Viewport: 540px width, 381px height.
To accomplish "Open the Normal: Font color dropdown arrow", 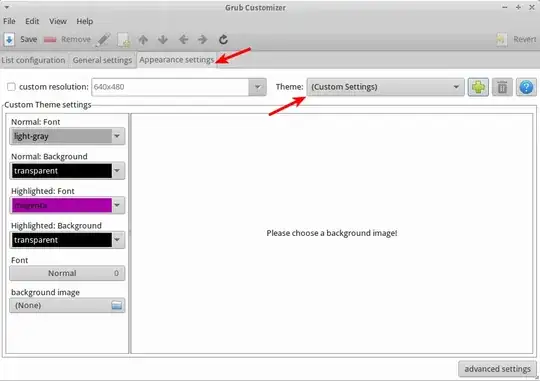I will click(117, 136).
